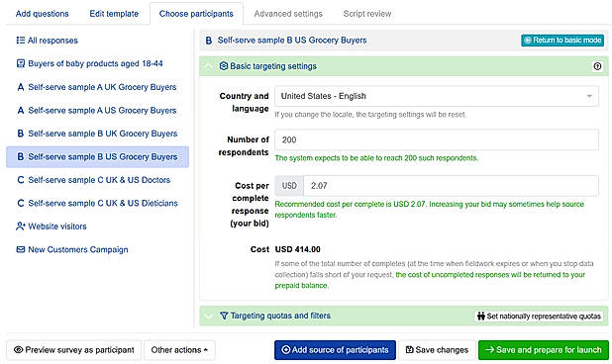Expand the Targeting quotas and filters chevron
This screenshot has width=612, height=364.
(208, 316)
